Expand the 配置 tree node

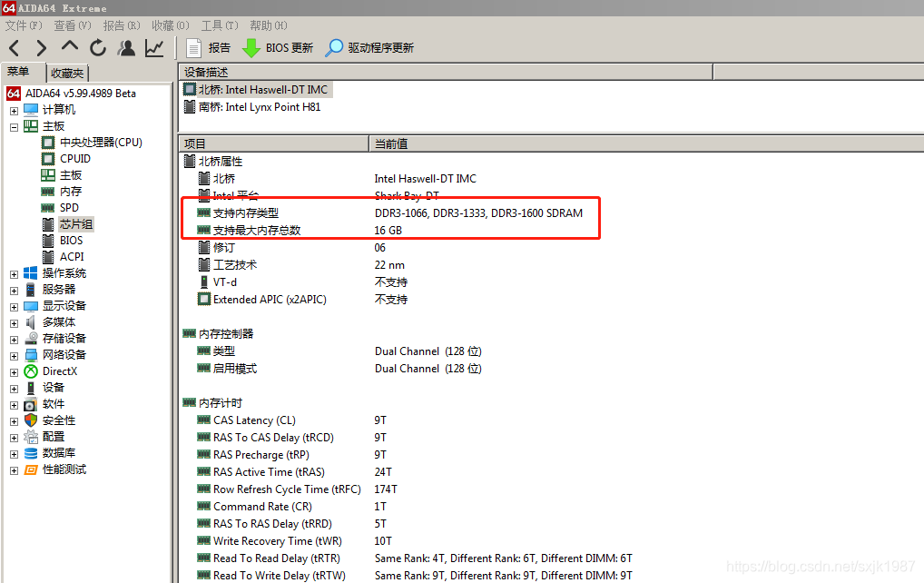coord(15,438)
